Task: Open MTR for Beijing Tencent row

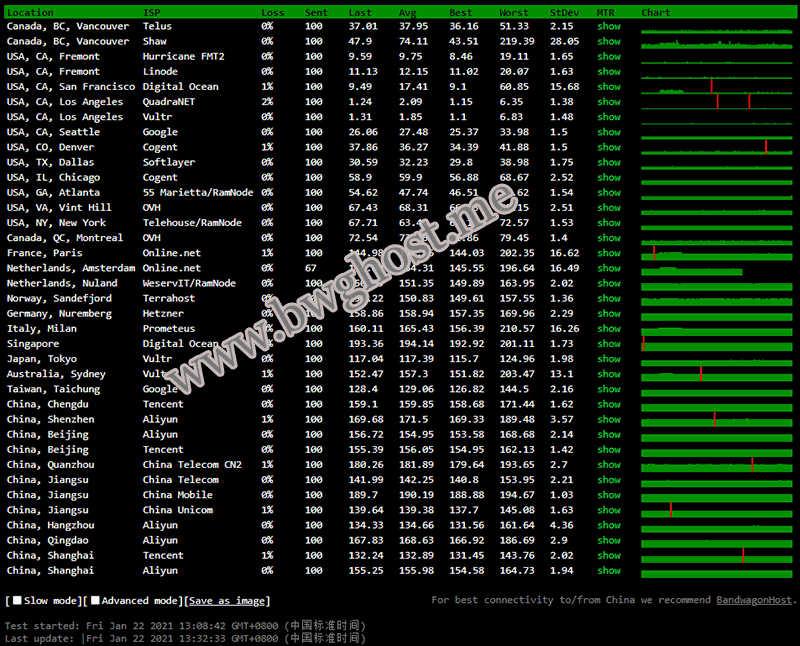Action: (x=609, y=450)
